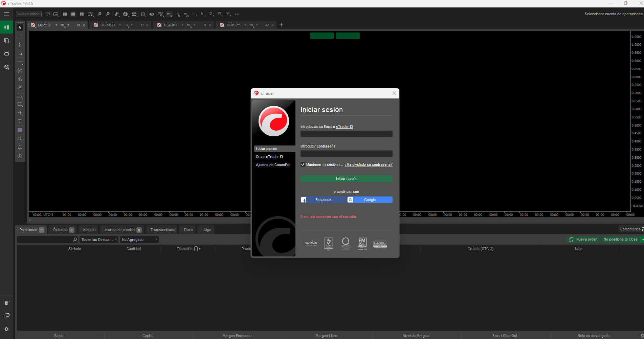644x339 pixels.
Task: Open the indicators function icon
Action: (x=126, y=14)
